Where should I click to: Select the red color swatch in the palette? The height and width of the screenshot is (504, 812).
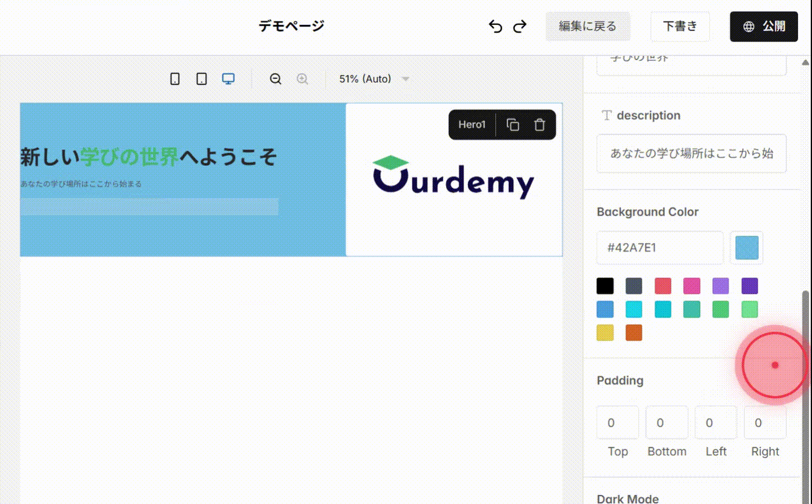coord(663,286)
